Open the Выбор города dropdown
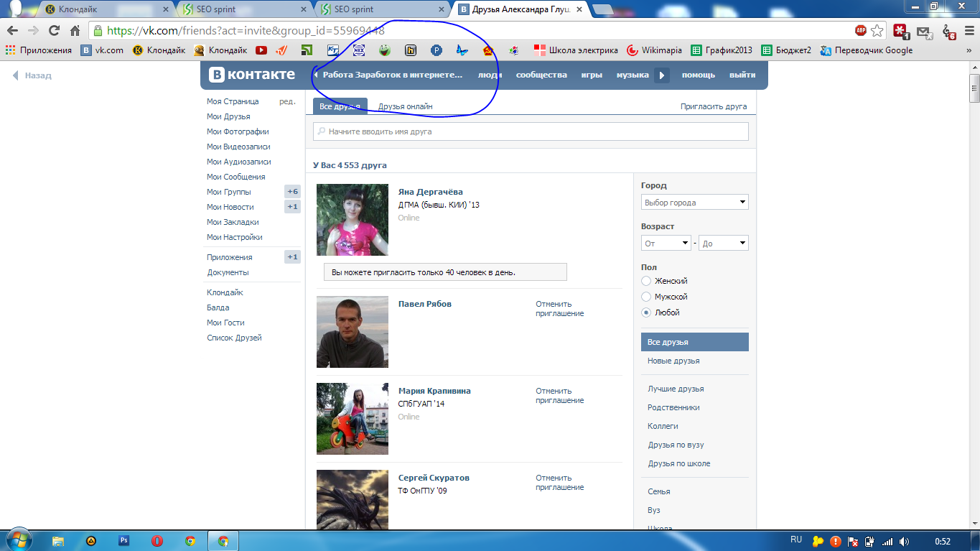 pyautogui.click(x=695, y=203)
